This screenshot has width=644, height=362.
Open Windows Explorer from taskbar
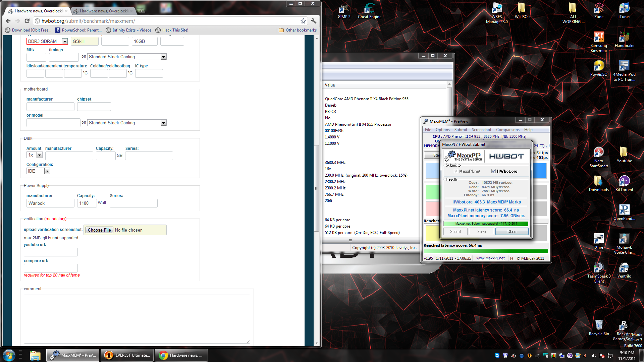pos(35,355)
